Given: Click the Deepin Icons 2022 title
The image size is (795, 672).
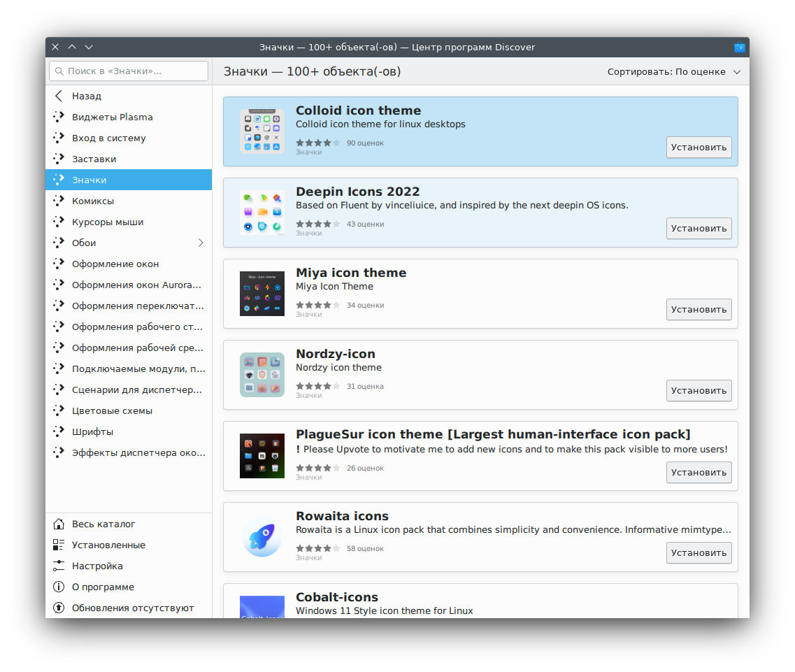Looking at the screenshot, I should (358, 191).
